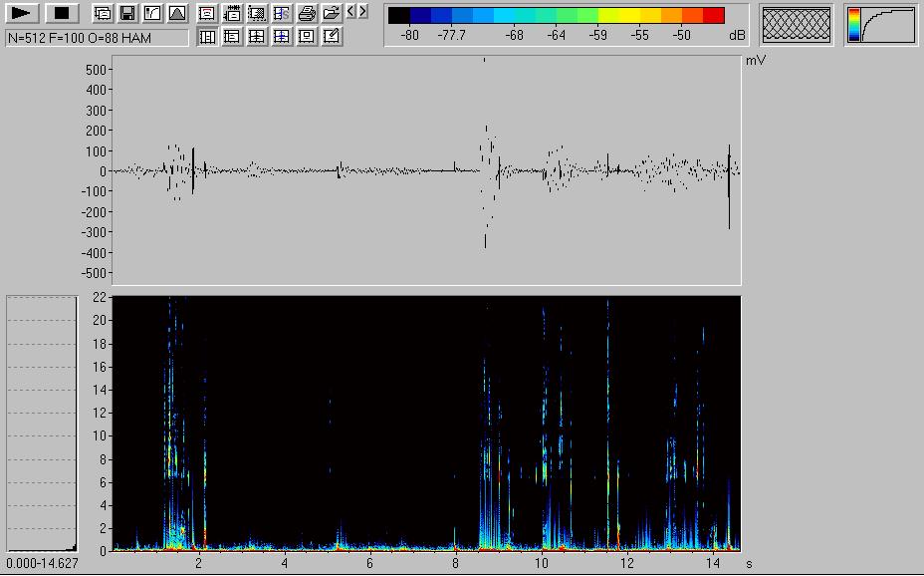Click the printer icon to print

pos(307,14)
